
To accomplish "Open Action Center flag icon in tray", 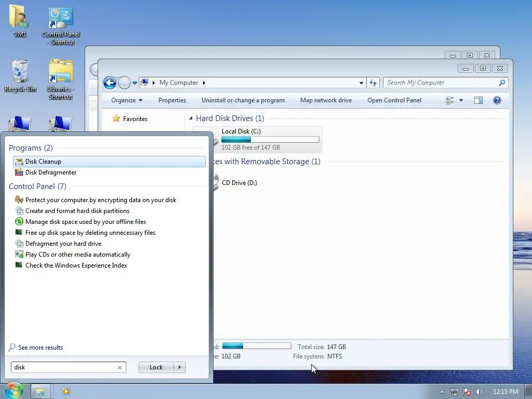I will pyautogui.click(x=467, y=392).
